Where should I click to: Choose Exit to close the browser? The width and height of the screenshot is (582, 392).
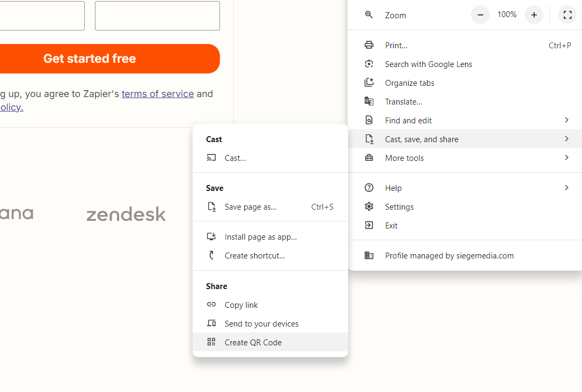point(465,225)
